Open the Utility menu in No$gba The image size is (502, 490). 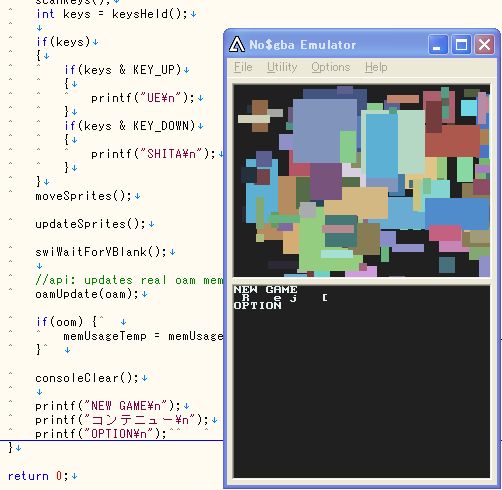tap(282, 67)
